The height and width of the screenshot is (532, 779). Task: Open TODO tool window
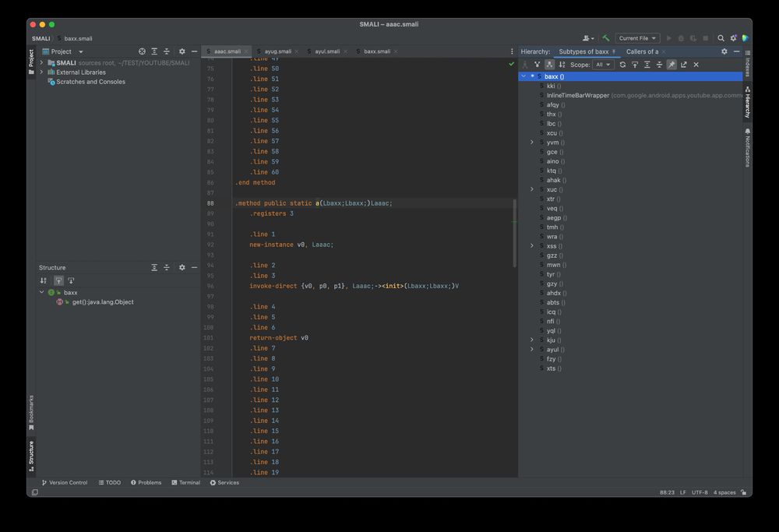(110, 483)
